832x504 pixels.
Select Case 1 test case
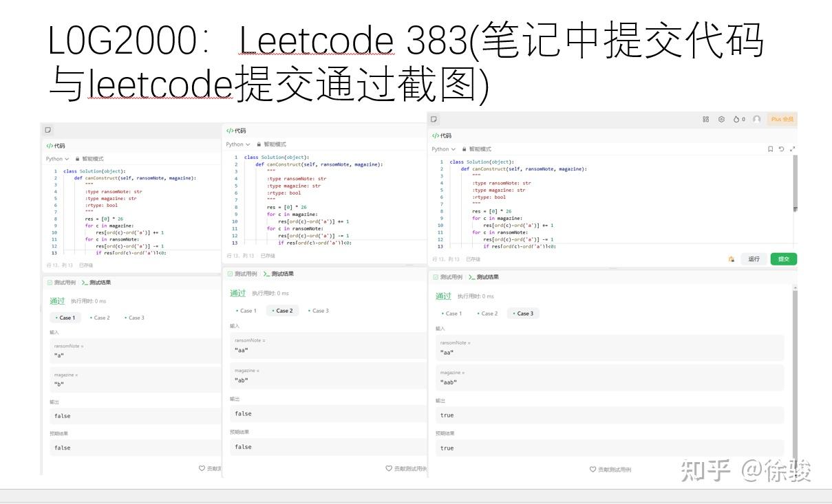coord(453,313)
